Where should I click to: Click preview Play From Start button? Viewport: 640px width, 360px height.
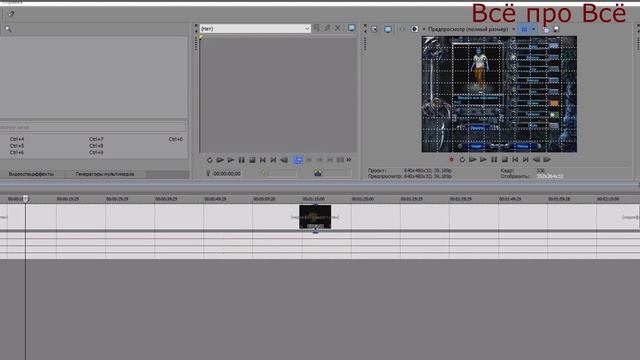coord(473,160)
